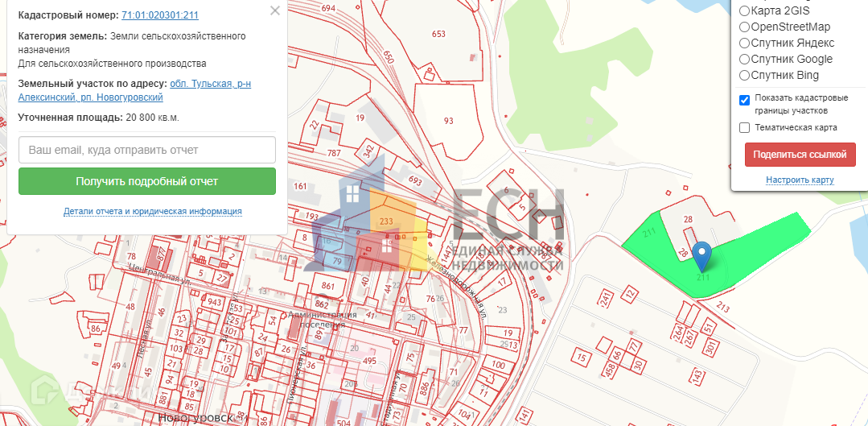The width and height of the screenshot is (868, 426).
Task: Open Детали отчета и юридическая информация link
Action: 153,211
